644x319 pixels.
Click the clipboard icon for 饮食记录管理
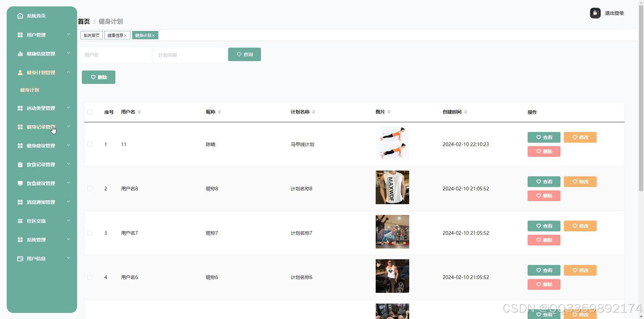20,165
